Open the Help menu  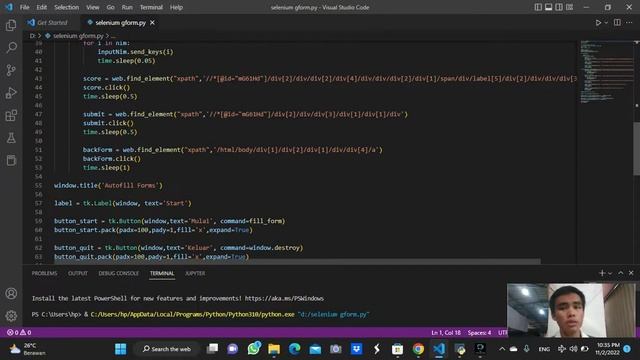pos(176,7)
